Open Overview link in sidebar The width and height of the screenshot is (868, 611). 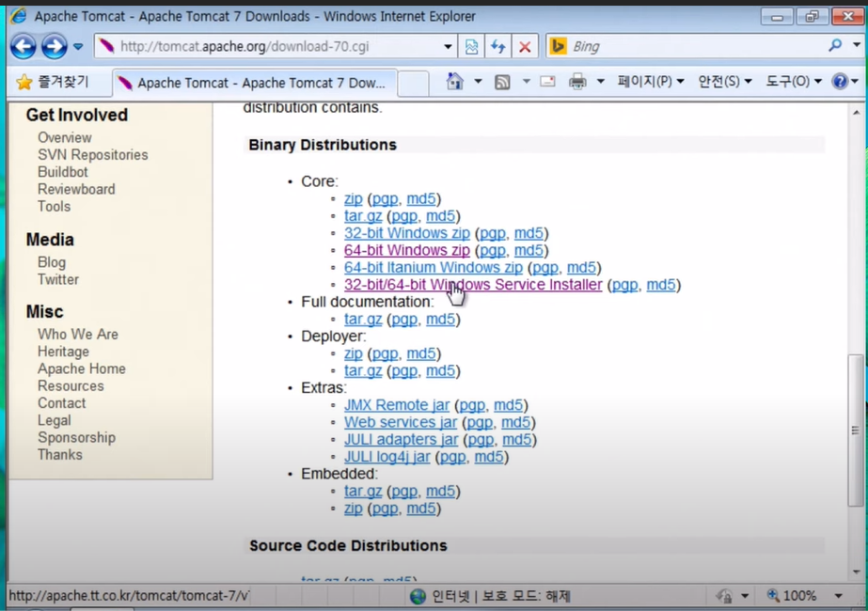pyautogui.click(x=65, y=137)
